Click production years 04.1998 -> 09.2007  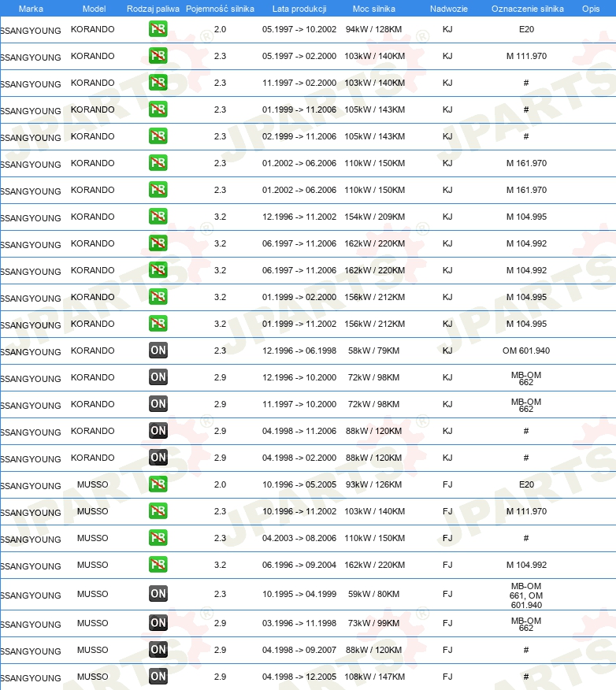(x=299, y=650)
